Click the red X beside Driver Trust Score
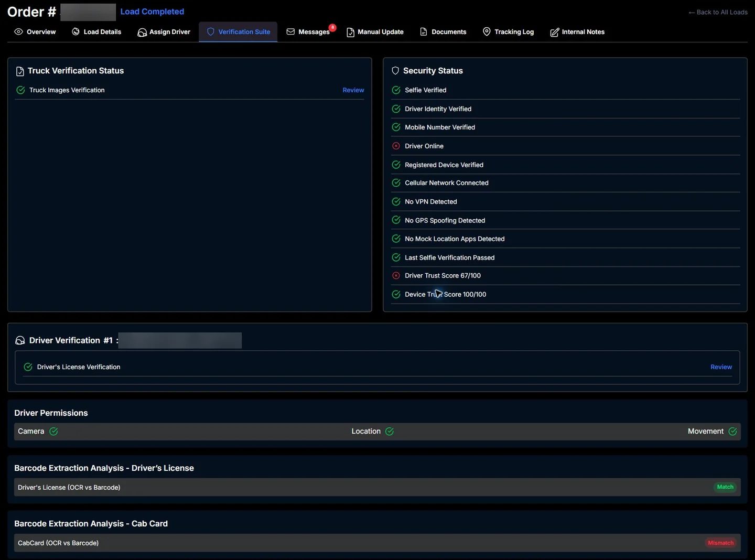The width and height of the screenshot is (755, 560). pos(396,276)
